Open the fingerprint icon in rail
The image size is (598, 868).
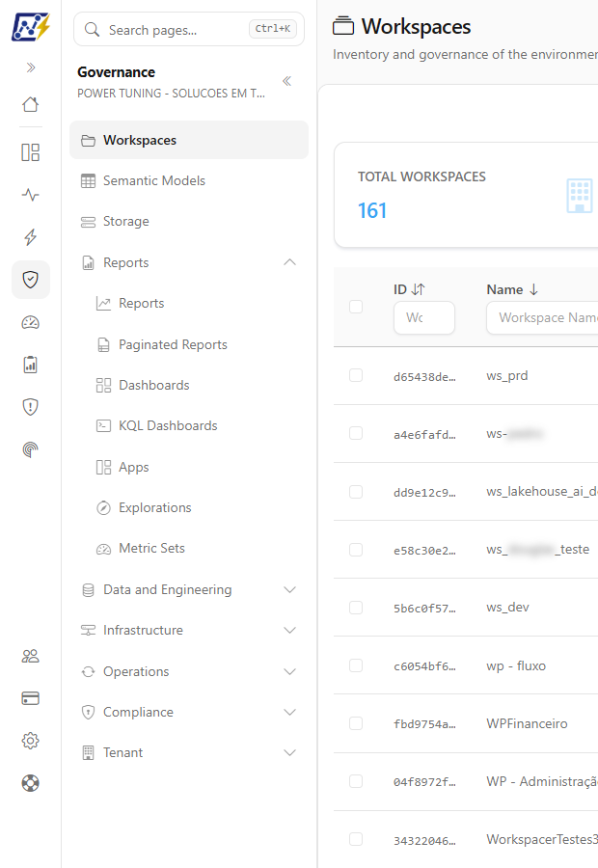click(x=31, y=449)
